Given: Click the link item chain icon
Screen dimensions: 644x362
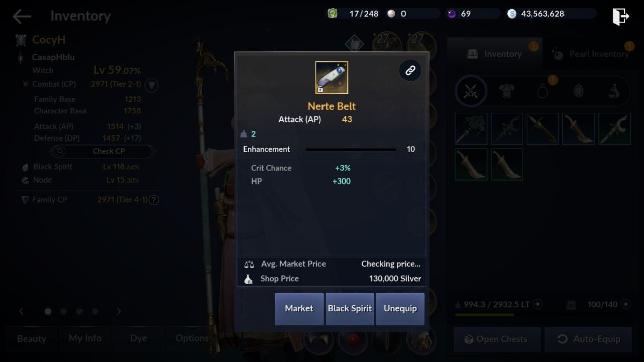Looking at the screenshot, I should click(410, 70).
